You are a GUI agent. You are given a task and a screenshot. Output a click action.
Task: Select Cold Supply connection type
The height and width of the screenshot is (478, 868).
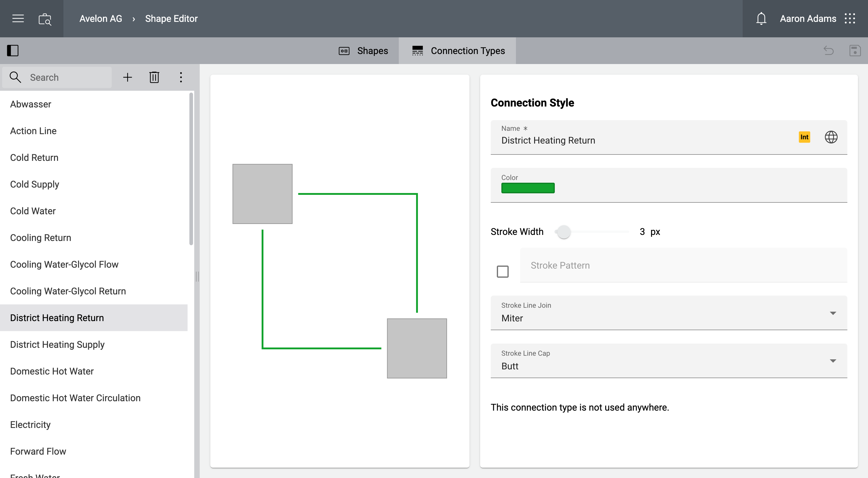tap(94, 184)
